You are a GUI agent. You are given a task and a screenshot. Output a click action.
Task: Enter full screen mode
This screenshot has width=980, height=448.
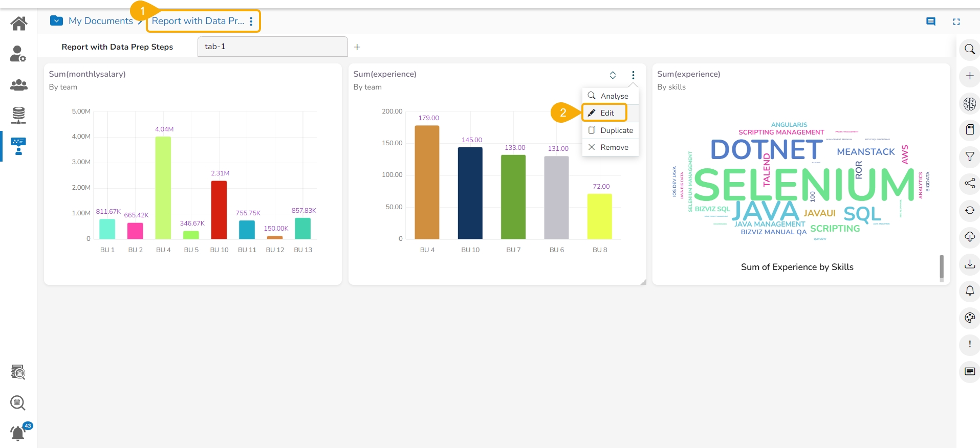[956, 21]
